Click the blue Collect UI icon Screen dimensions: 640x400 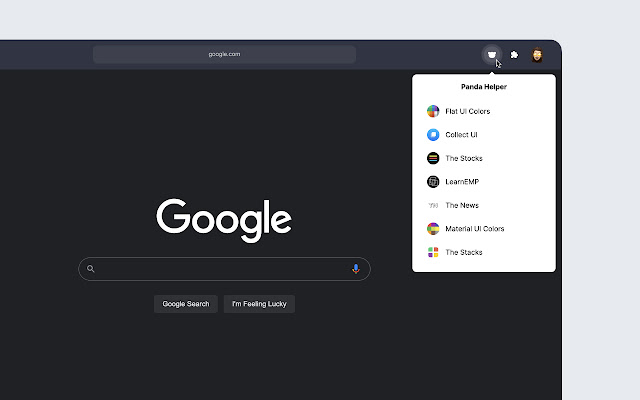point(433,135)
